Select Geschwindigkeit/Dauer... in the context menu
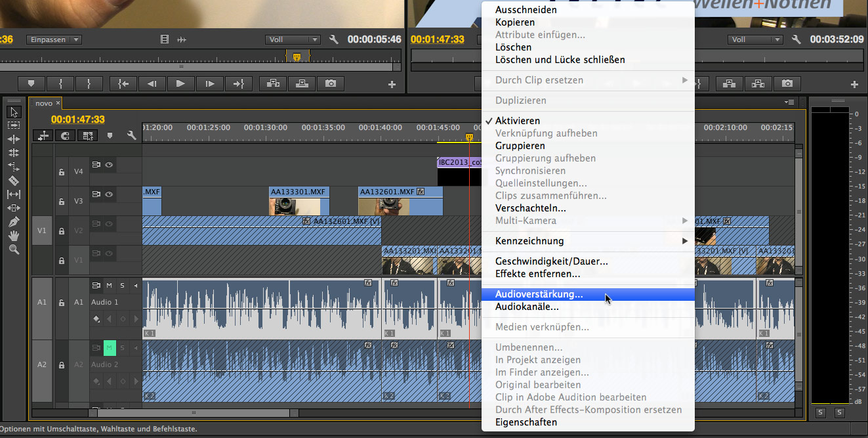Image resolution: width=868 pixels, height=438 pixels. [x=551, y=261]
